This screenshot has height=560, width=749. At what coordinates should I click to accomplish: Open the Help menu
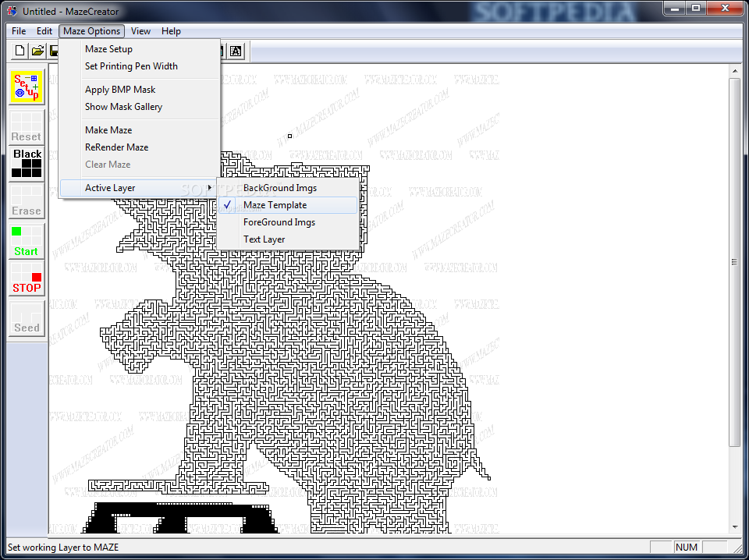(x=171, y=31)
